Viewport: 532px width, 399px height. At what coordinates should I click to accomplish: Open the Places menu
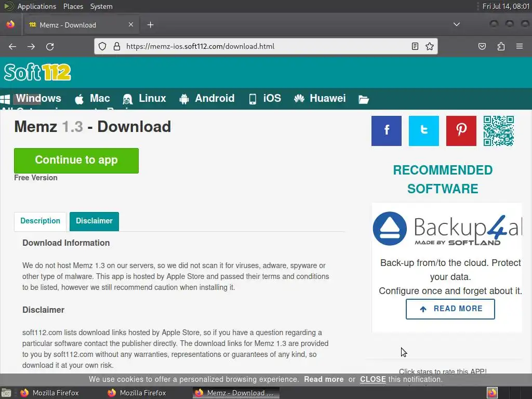(73, 6)
